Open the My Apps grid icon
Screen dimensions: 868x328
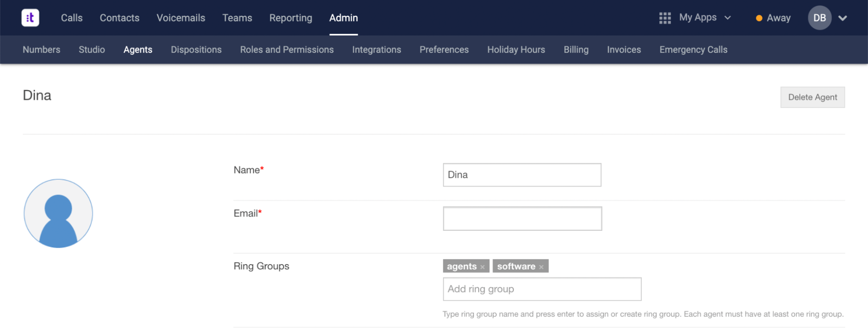point(665,18)
